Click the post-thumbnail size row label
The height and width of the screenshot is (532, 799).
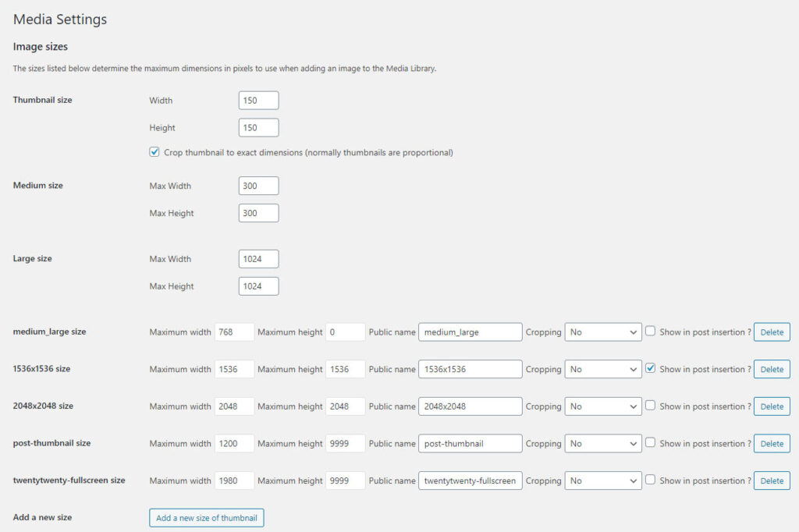pyautogui.click(x=51, y=443)
